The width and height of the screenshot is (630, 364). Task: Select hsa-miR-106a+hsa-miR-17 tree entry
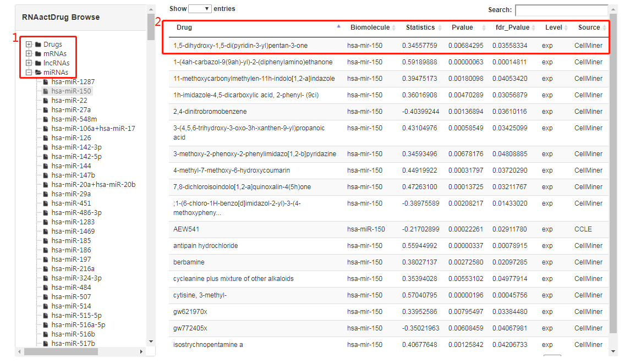pos(93,129)
